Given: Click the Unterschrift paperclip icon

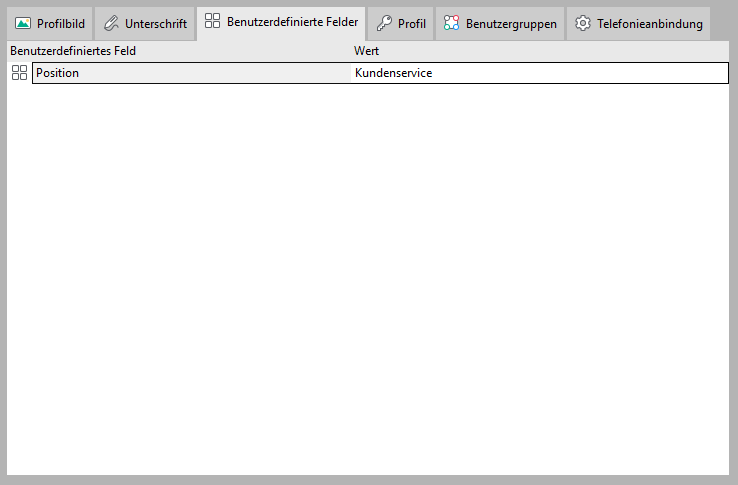Looking at the screenshot, I should (x=111, y=23).
